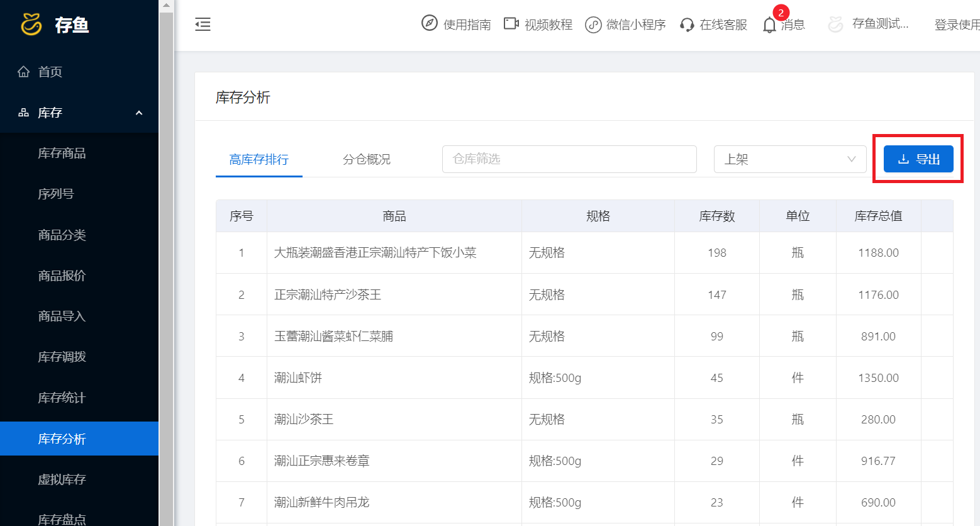Go to 首页 in the sidebar
980x526 pixels.
(x=50, y=72)
